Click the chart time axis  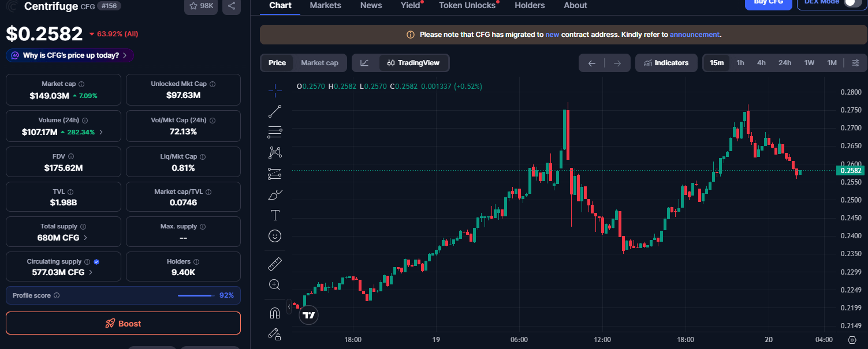[563, 340]
